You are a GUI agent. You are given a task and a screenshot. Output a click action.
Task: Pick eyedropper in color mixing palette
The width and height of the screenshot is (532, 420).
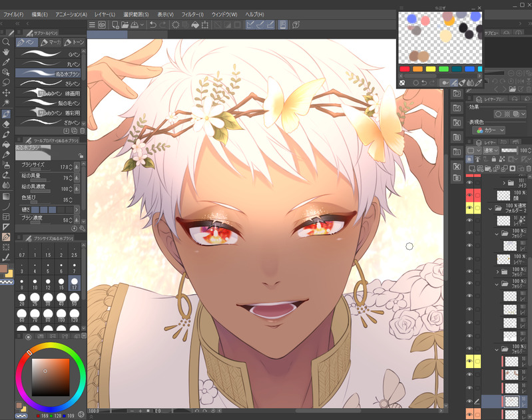point(479,83)
